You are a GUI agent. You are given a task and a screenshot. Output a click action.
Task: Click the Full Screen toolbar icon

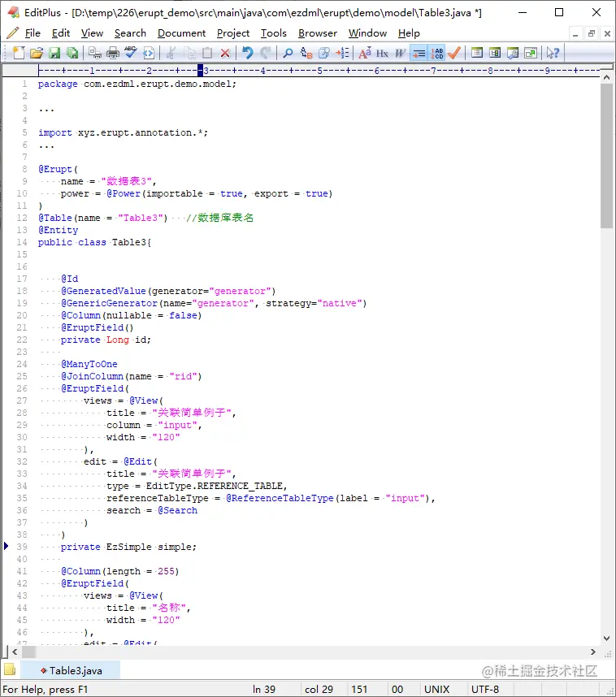coord(531,53)
